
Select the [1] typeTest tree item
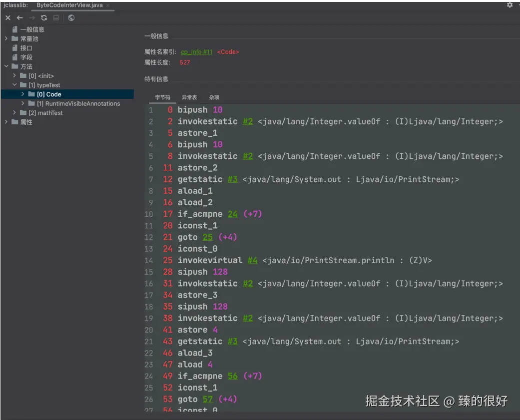44,85
